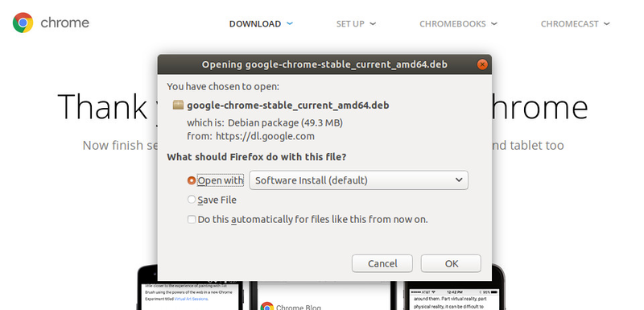
Task: Open the CHROMECAST navigation menu
Action: coord(575,24)
